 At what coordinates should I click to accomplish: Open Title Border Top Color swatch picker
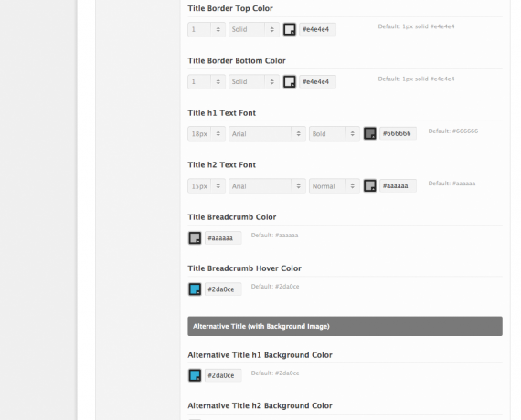coord(290,29)
